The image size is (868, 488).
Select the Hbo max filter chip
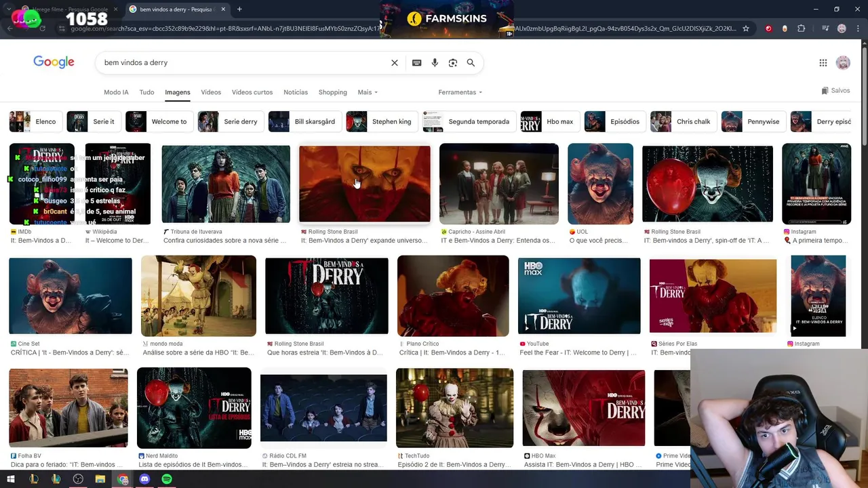click(x=550, y=121)
